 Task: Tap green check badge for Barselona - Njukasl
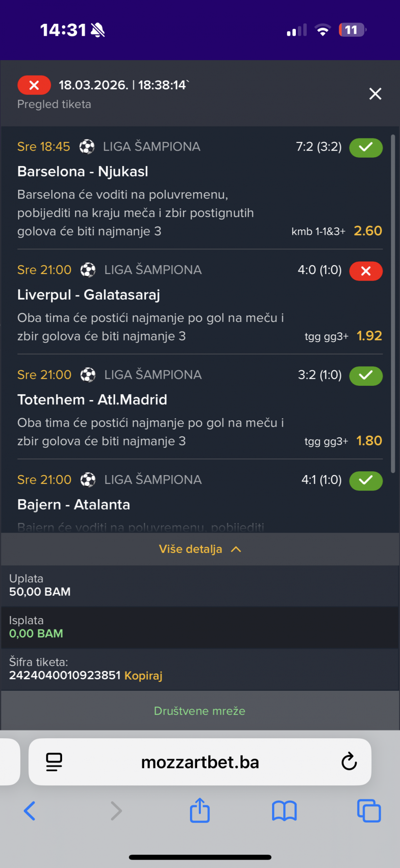click(x=365, y=148)
